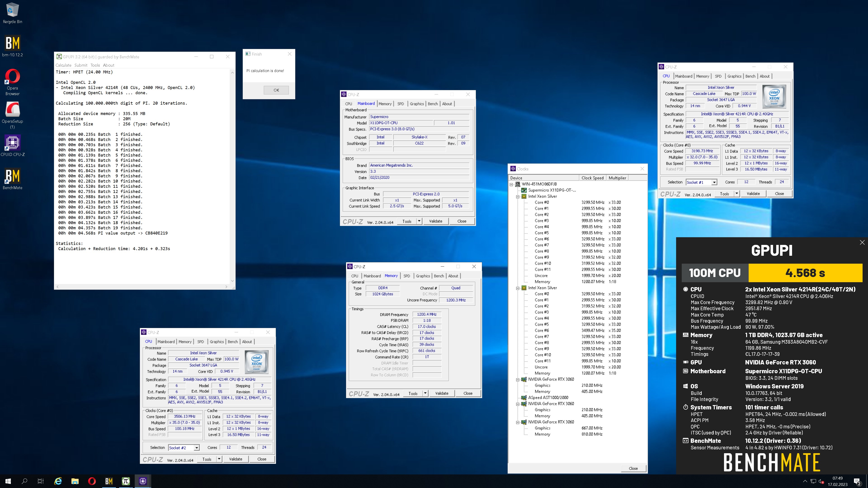The height and width of the screenshot is (488, 868).
Task: Click Validate in Socket #1 CPU-Z window
Action: 753,194
